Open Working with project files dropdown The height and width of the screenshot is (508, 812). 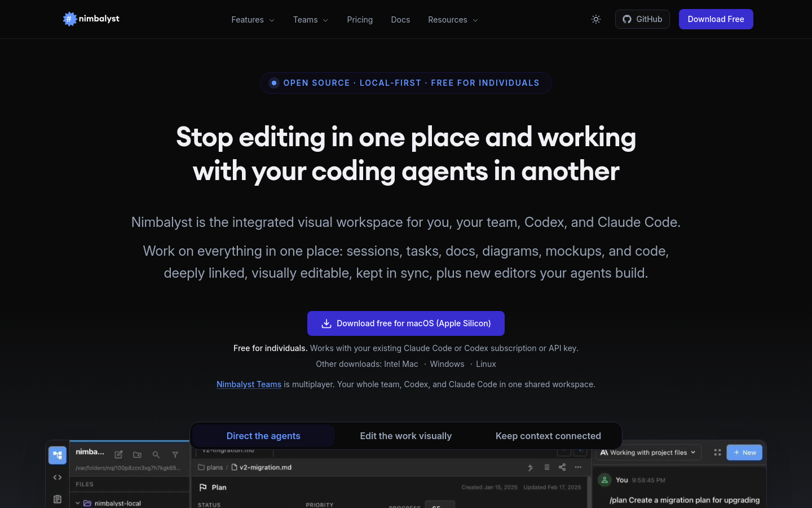(x=648, y=453)
